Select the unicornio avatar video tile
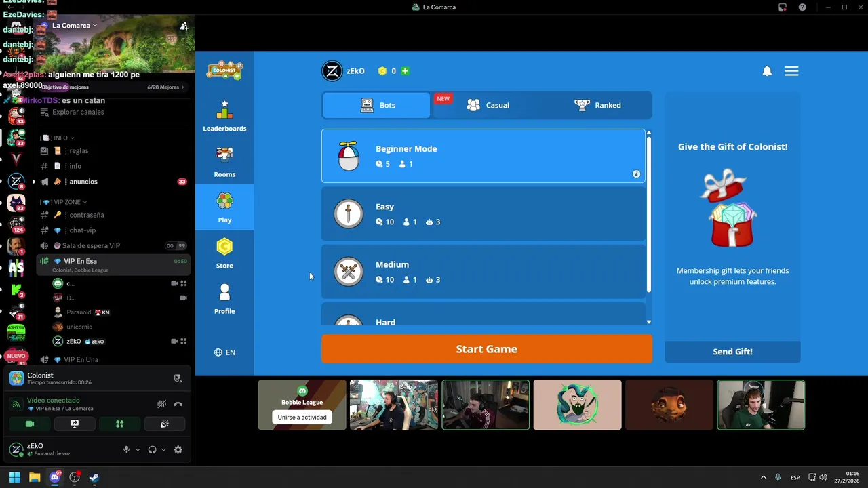This screenshot has height=488, width=868. coord(669,405)
